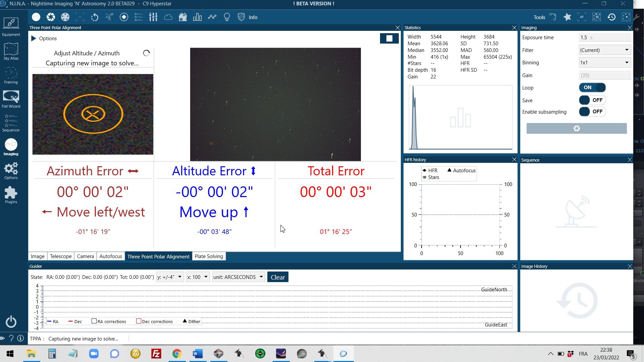Click the weather cloud toolbar icon
This screenshot has width=644, height=362.
[x=168, y=17]
